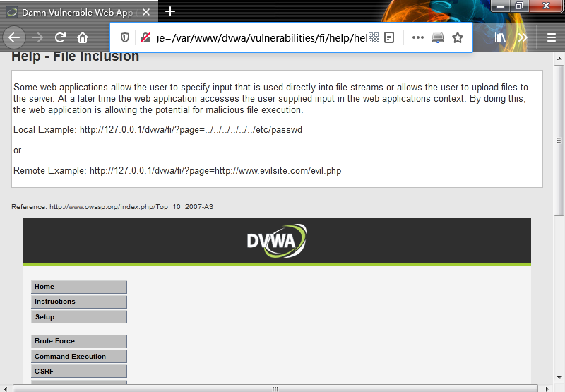Click the forward navigation arrow
Viewport: 565px width, 392px height.
pos(37,37)
